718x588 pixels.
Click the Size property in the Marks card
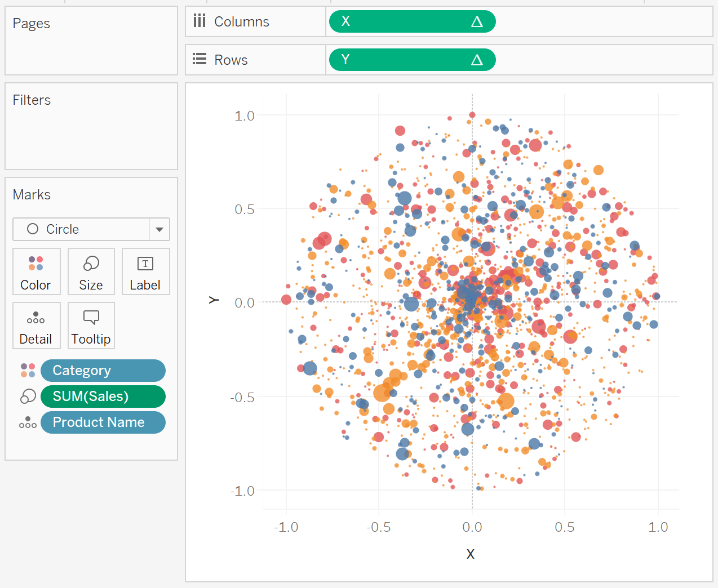(x=91, y=271)
